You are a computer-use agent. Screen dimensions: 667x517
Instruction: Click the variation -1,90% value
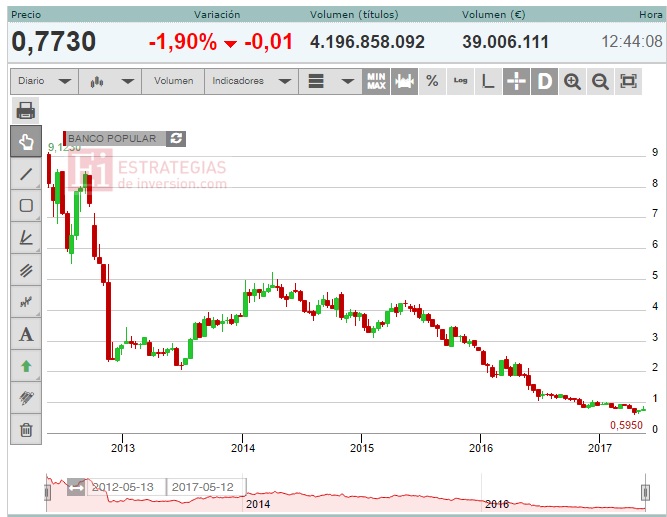pos(183,42)
